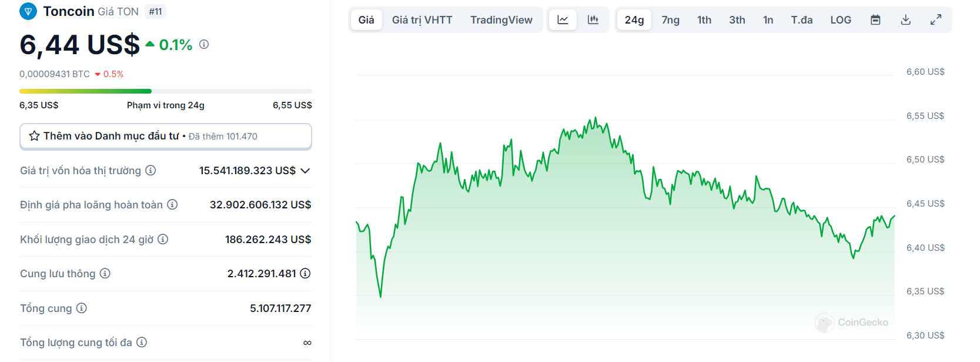Select the 3th time range
The height and width of the screenshot is (362, 980).
coord(737,20)
